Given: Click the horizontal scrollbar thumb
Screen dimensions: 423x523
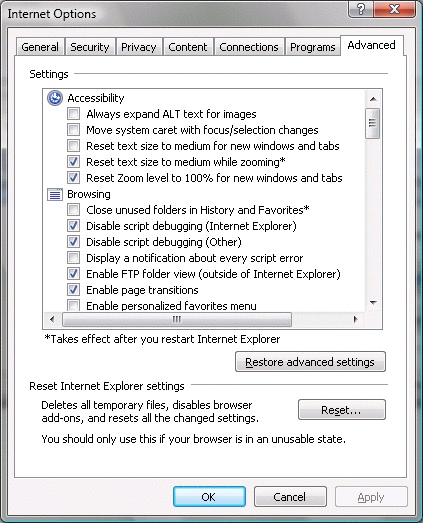Looking at the screenshot, I should point(177,319).
